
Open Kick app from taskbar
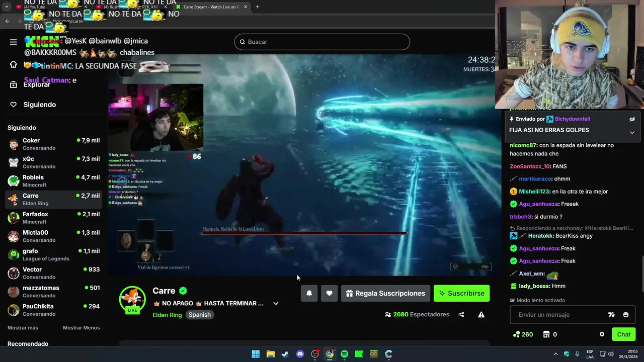(359, 354)
